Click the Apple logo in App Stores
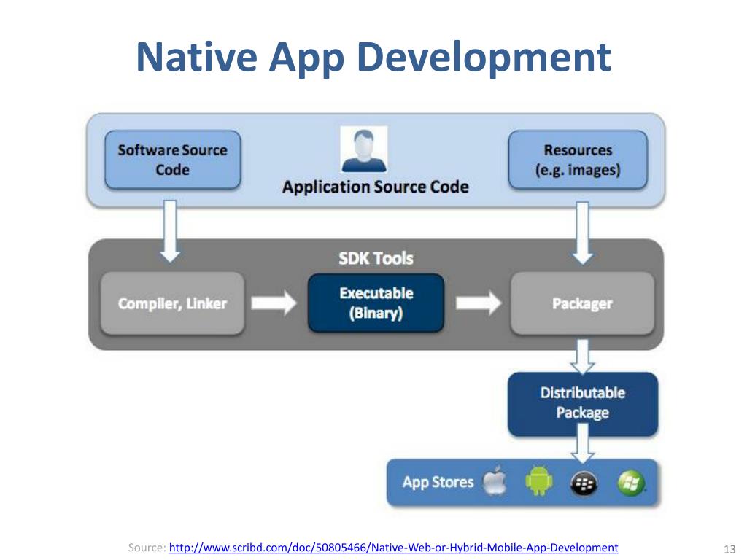Screen dimensions: 747x560 (x=495, y=481)
